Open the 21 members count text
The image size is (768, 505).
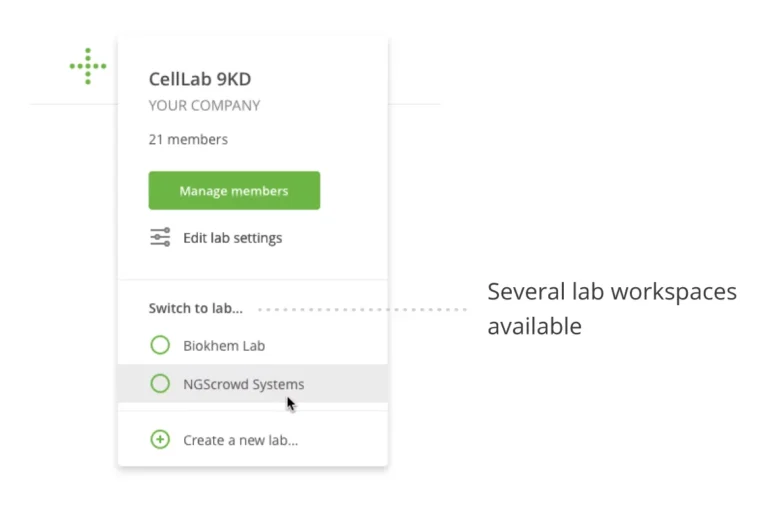coord(188,139)
